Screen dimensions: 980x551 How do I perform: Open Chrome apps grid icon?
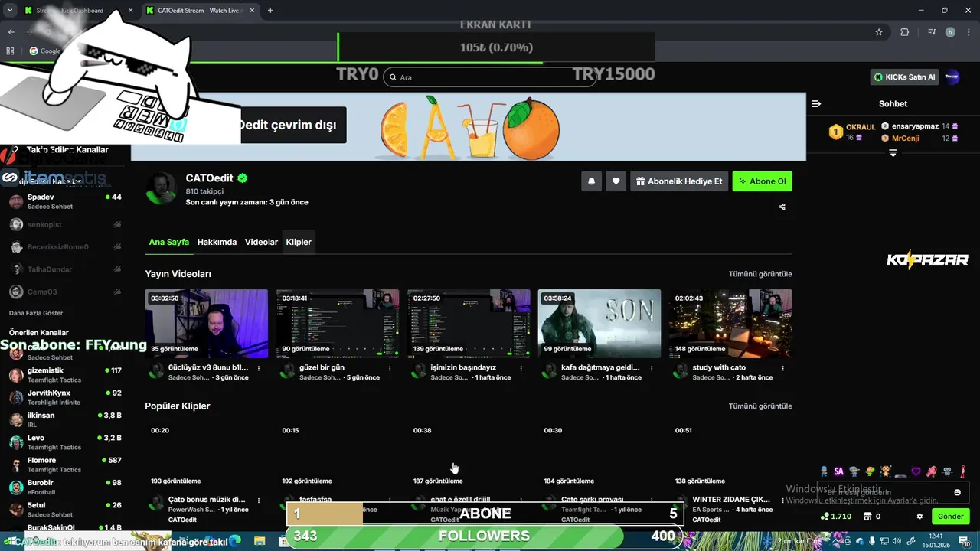point(10,51)
